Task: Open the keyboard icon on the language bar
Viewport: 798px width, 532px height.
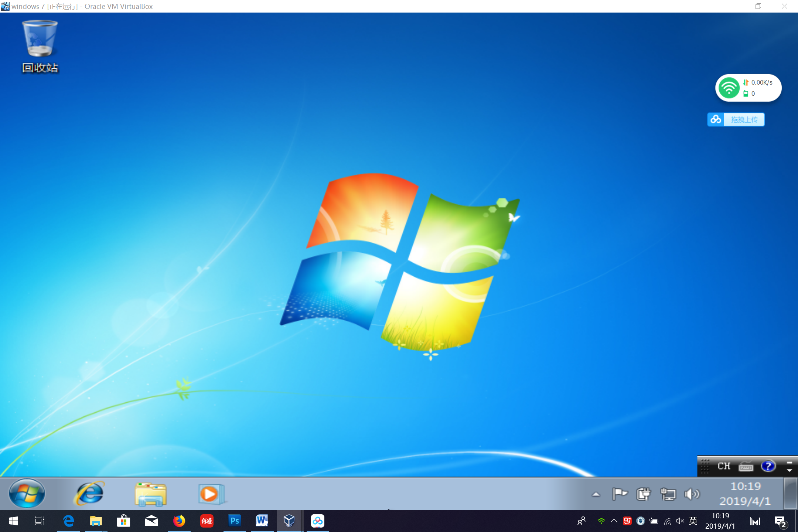Action: pos(746,467)
